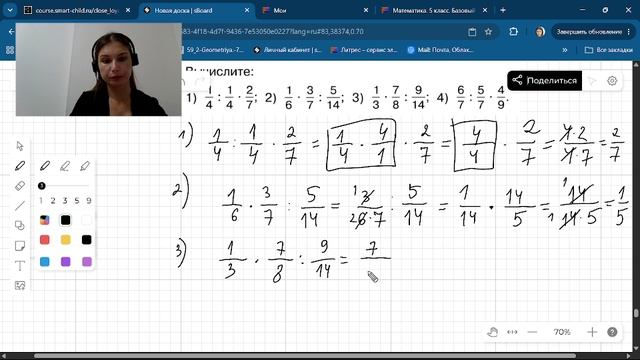Open the Литрес bookmark
Image resolution: width=640 pixels, height=360 pixels.
pyautogui.click(x=364, y=50)
